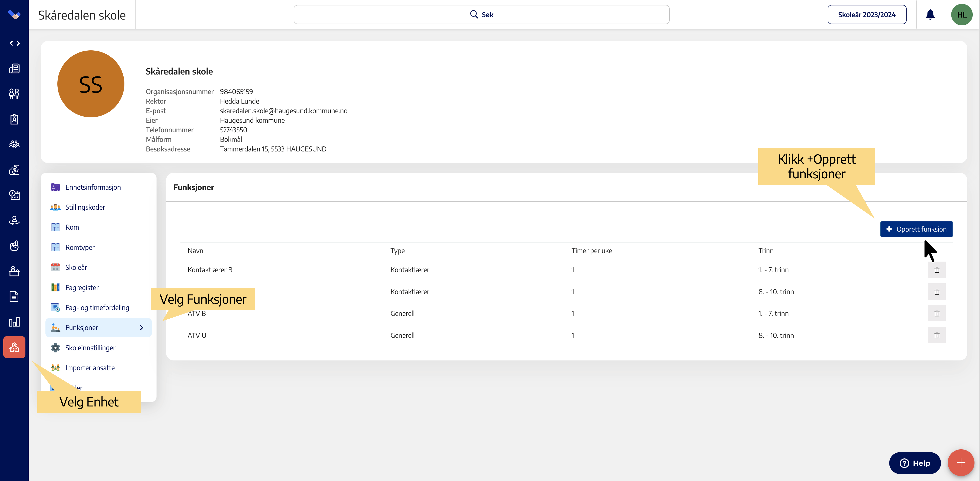Click the Skåredalen skole header title
The image size is (980, 481).
click(x=82, y=15)
